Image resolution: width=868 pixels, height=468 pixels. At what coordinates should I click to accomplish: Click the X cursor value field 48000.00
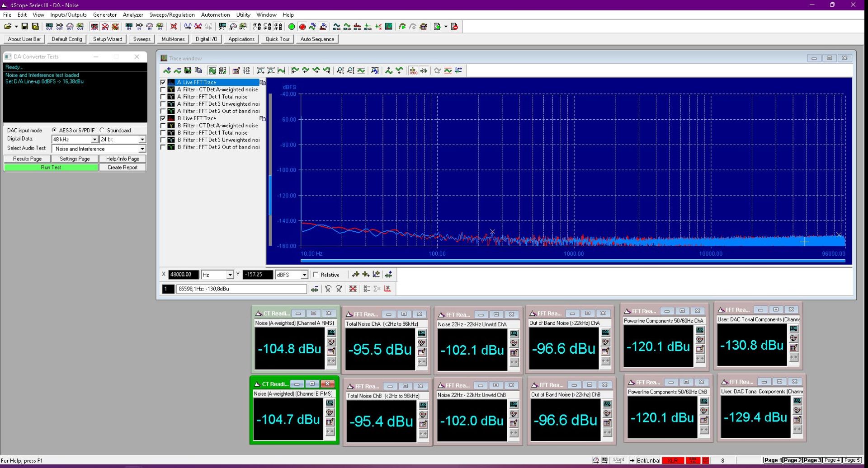[183, 275]
